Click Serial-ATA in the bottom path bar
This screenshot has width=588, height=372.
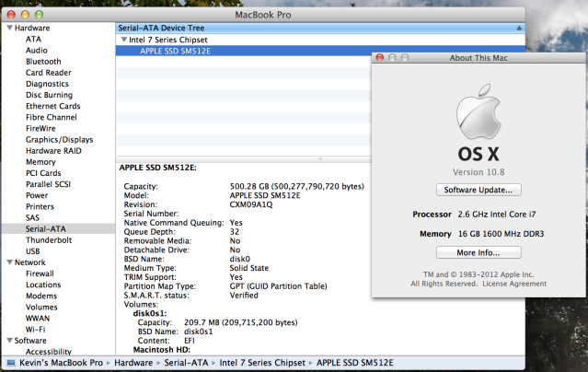(186, 363)
